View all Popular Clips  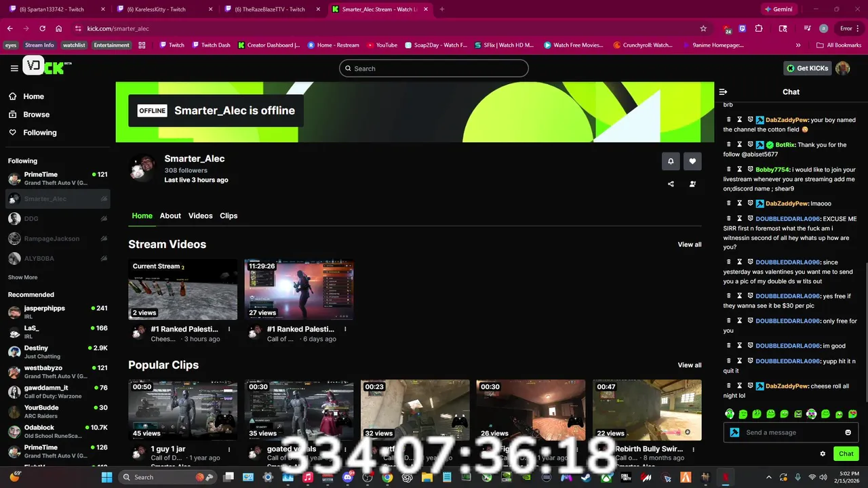tap(690, 365)
